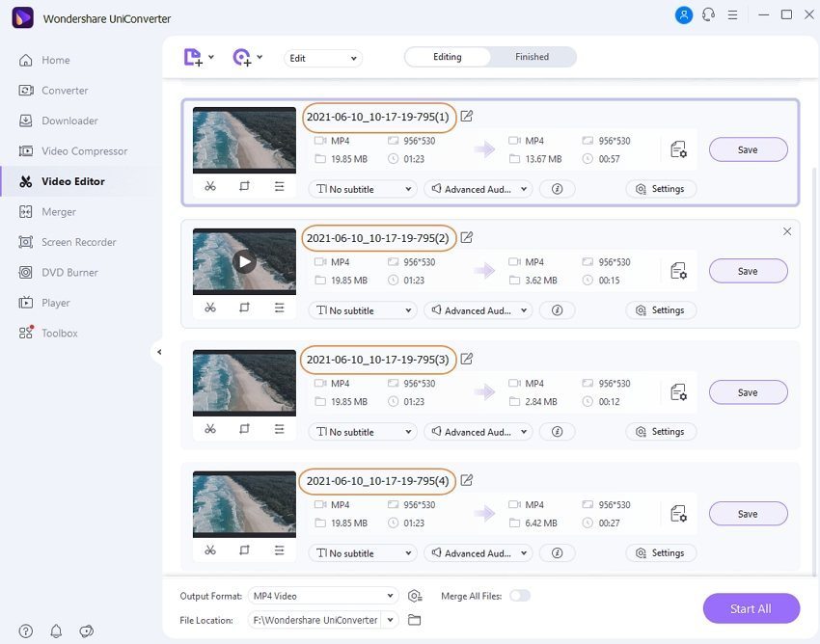820x644 pixels.
Task: Click the info icon for 795(4)
Action: [557, 553]
